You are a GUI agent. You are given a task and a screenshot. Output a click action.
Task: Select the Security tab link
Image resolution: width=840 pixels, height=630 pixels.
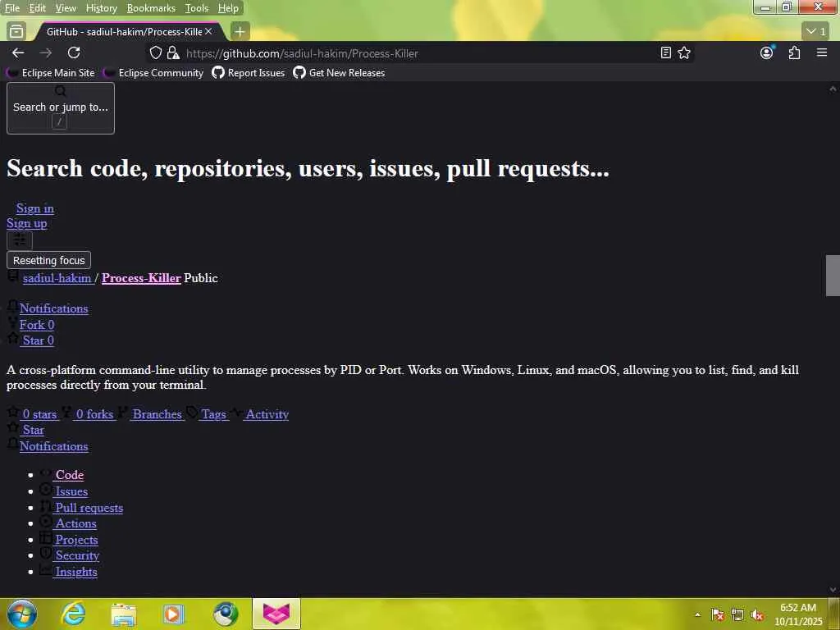point(78,555)
